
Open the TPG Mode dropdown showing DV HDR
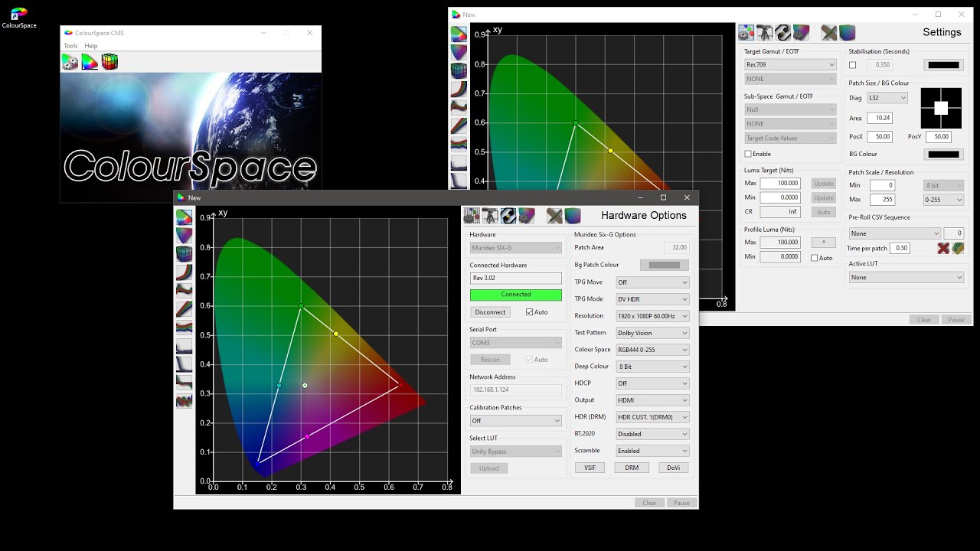tap(652, 299)
